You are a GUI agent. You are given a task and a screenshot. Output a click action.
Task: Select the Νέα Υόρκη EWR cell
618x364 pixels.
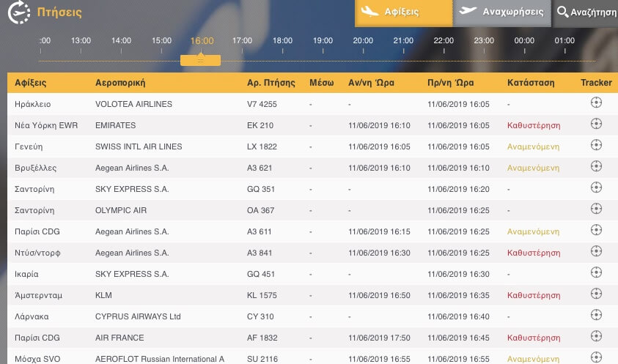[x=46, y=125]
